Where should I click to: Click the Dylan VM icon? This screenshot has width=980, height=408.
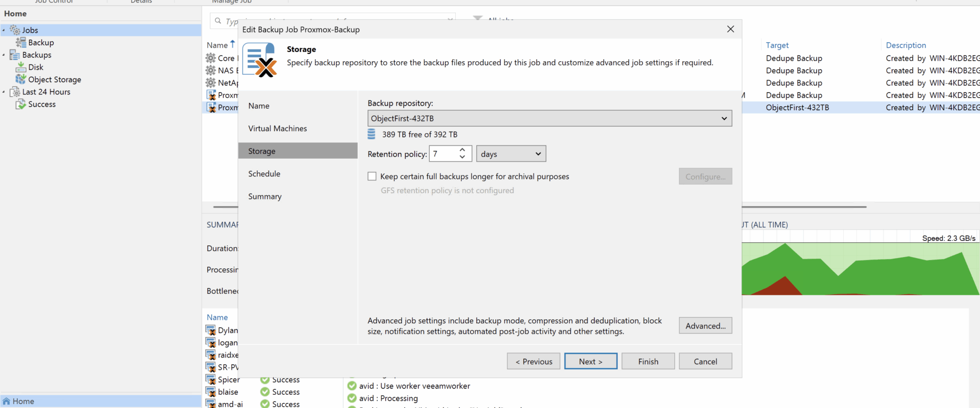point(211,330)
